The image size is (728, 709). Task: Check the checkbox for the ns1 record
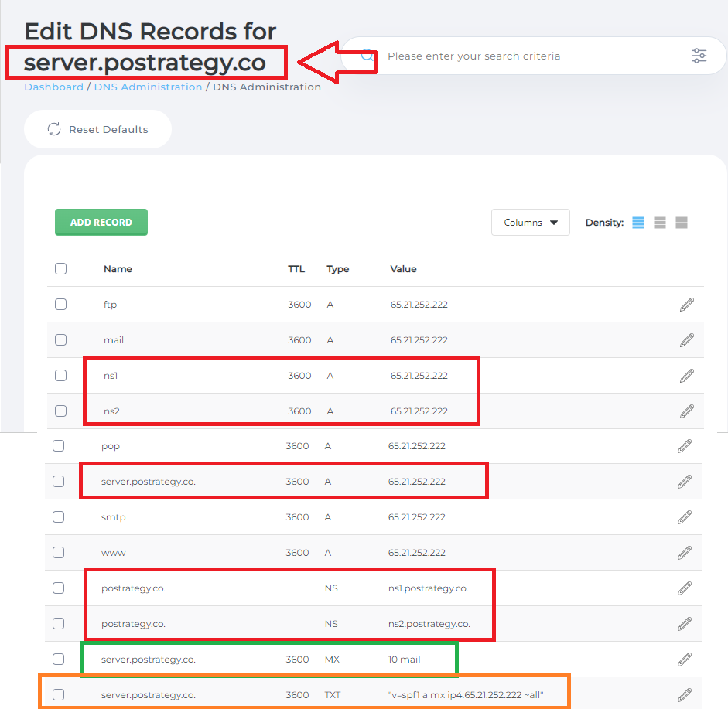(60, 375)
